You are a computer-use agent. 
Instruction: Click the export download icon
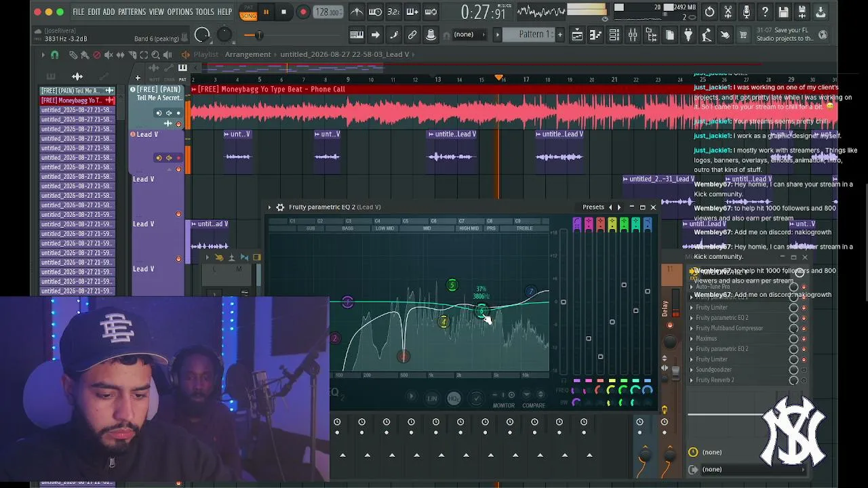point(820,12)
